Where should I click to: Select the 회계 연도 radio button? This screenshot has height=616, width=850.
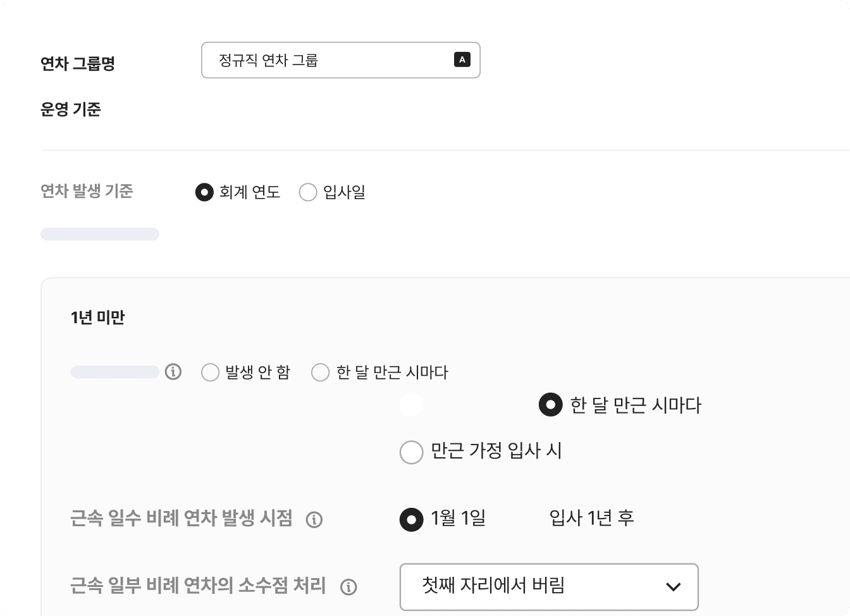(204, 192)
